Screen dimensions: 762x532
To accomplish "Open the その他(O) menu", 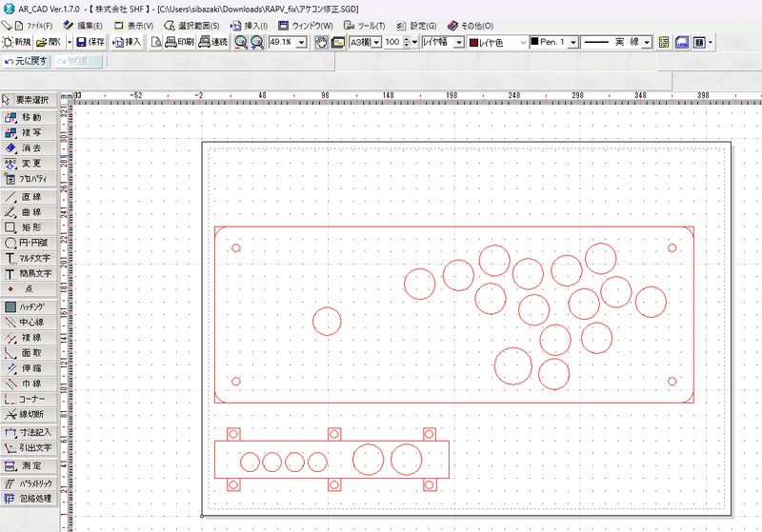I will (471, 26).
